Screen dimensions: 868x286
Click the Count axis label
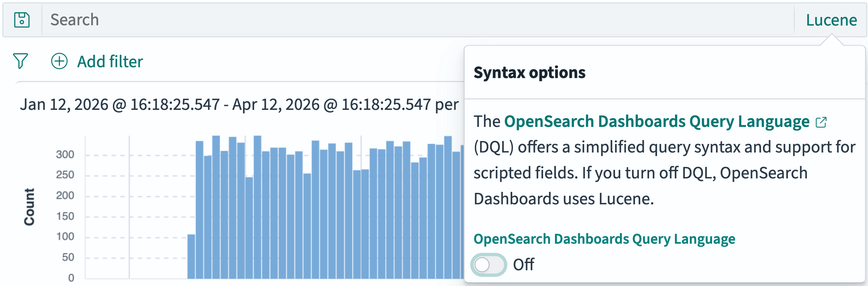pos(29,207)
